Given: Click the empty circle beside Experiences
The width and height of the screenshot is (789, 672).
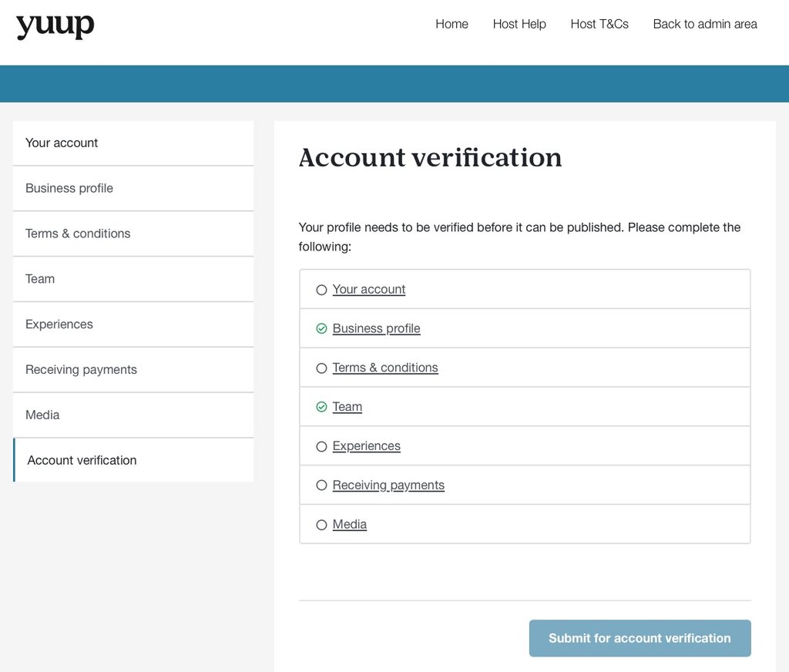Looking at the screenshot, I should pyautogui.click(x=321, y=446).
